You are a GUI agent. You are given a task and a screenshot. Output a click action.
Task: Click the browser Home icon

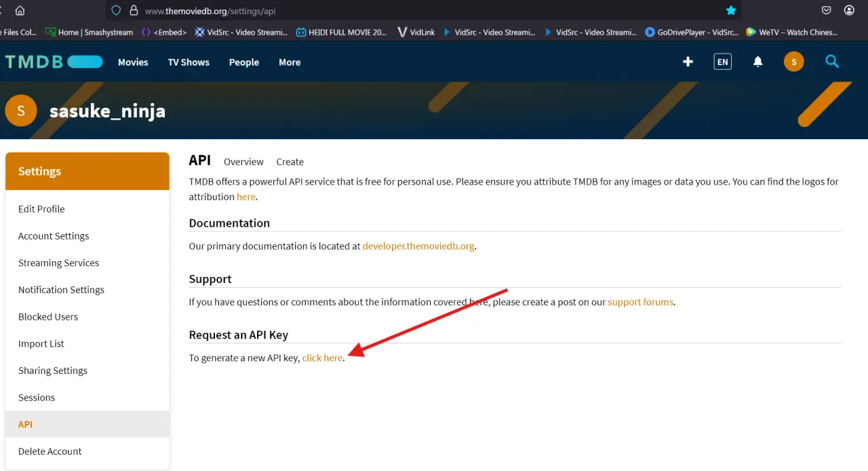coord(20,10)
